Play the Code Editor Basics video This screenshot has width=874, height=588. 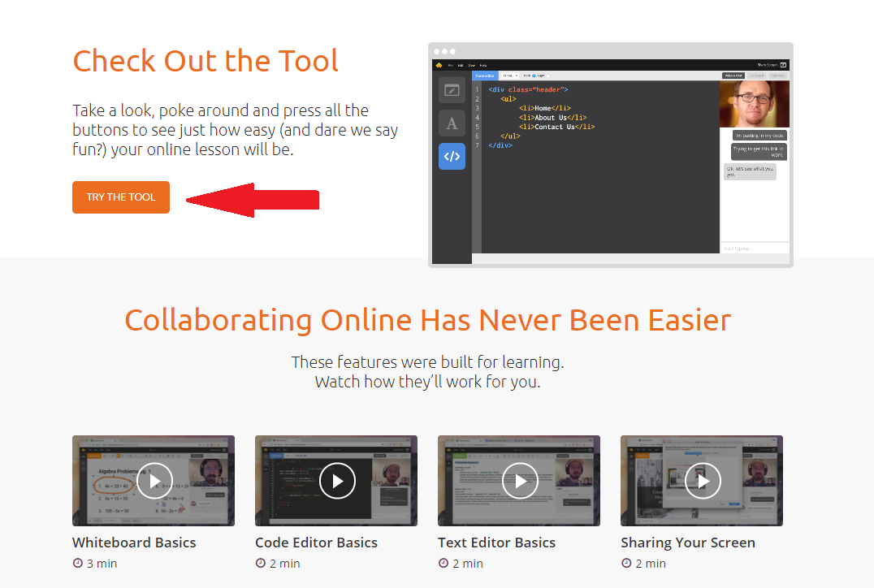pyautogui.click(x=336, y=481)
